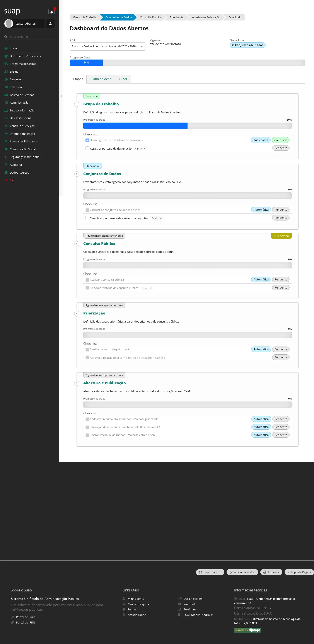Click the Dados Abertos database icon

[6, 173]
